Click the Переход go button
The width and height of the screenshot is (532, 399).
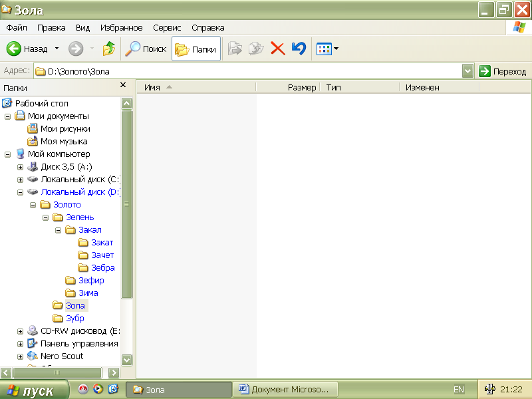coord(503,71)
